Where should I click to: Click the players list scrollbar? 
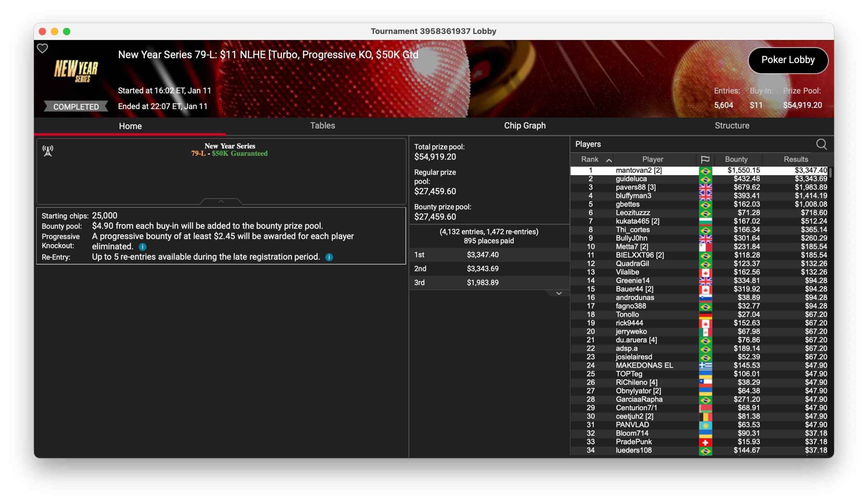(x=830, y=172)
